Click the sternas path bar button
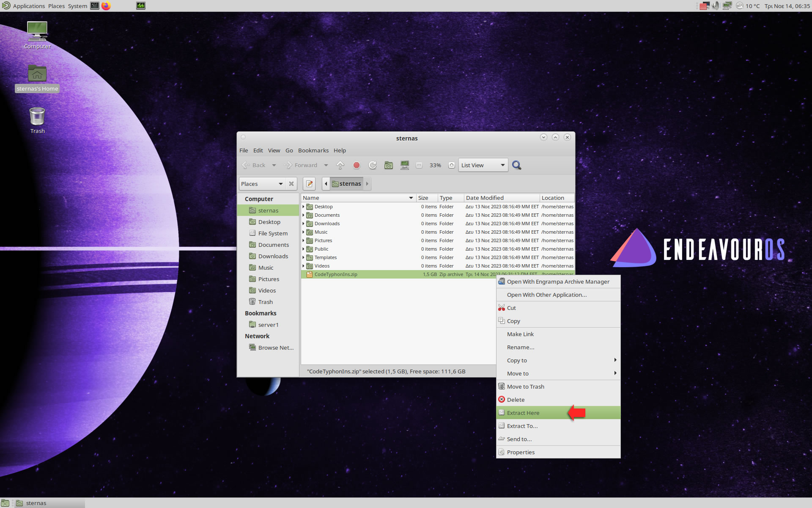Screen dimensions: 812x508 click(347, 184)
